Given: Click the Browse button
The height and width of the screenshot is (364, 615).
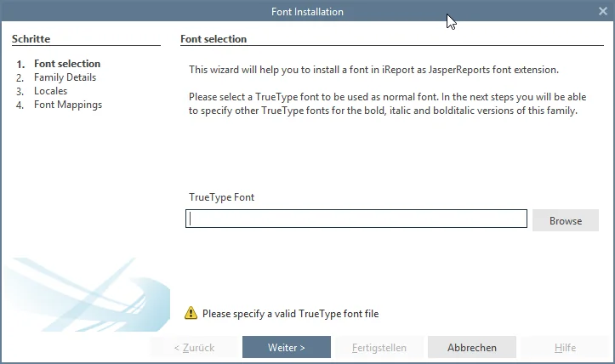Looking at the screenshot, I should tap(565, 220).
